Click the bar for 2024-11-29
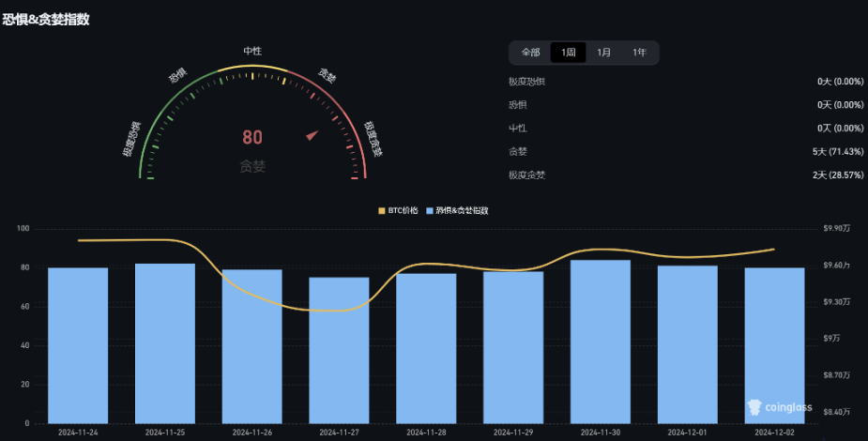The height and width of the screenshot is (441, 868). click(x=513, y=347)
